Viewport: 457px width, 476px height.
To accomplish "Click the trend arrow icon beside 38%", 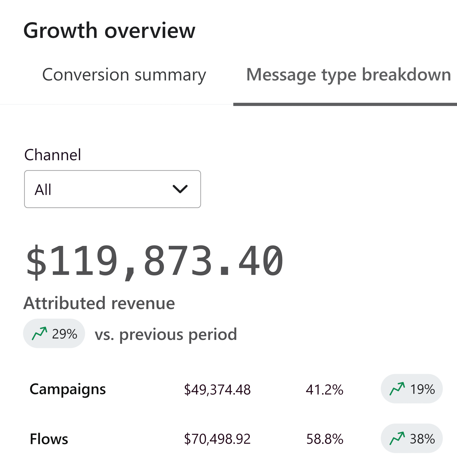I will 397,438.
